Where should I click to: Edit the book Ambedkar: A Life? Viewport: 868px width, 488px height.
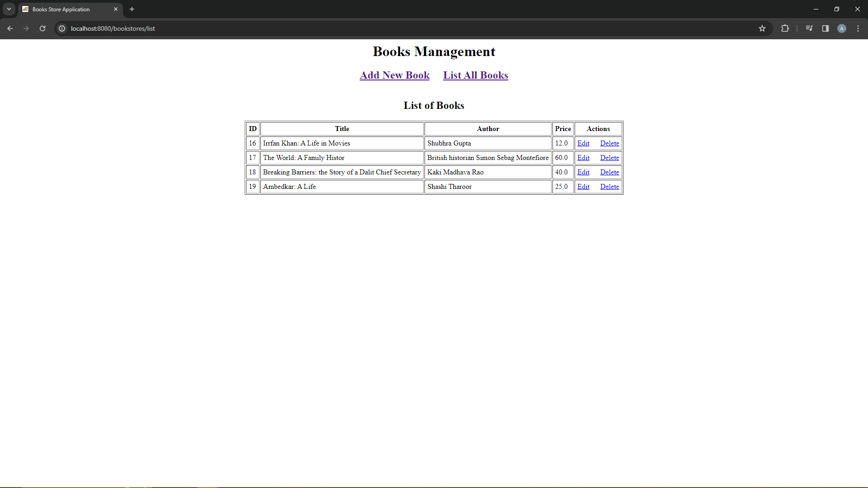(x=583, y=187)
